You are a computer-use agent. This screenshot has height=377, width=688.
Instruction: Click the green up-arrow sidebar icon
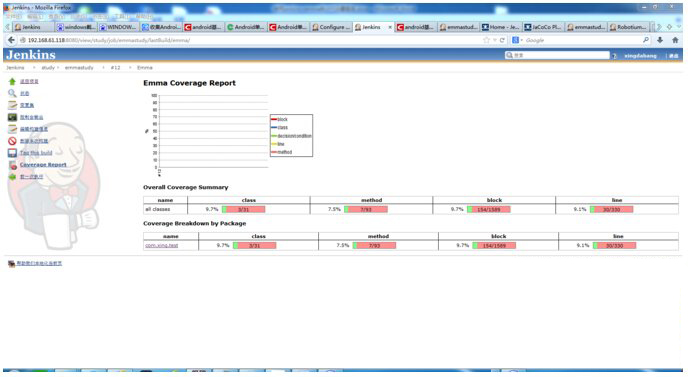coord(12,81)
